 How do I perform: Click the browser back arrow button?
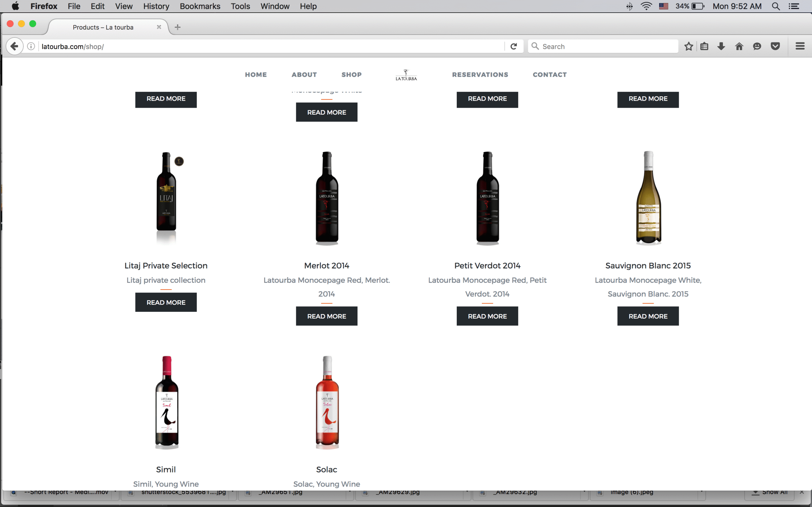click(14, 46)
